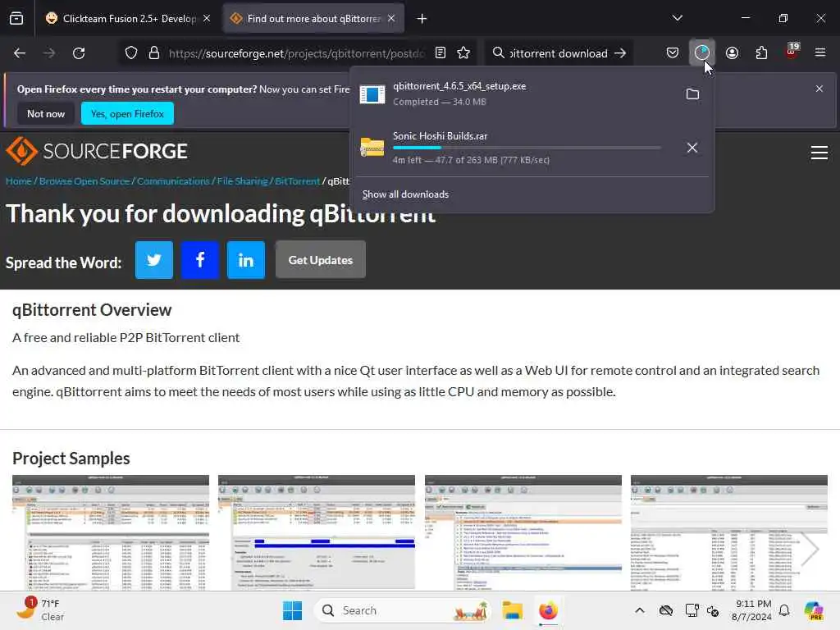Open the taskbar notifications bell
The height and width of the screenshot is (630, 840).
pos(784,610)
